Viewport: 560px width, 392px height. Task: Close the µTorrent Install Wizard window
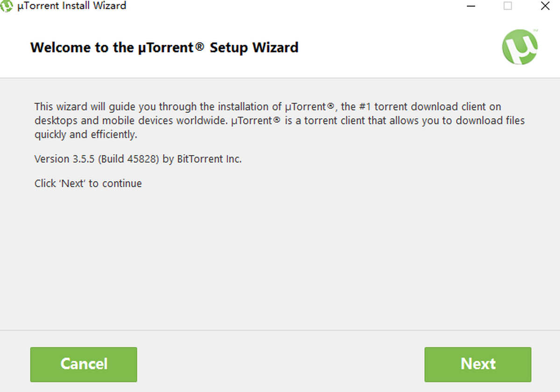coord(545,6)
